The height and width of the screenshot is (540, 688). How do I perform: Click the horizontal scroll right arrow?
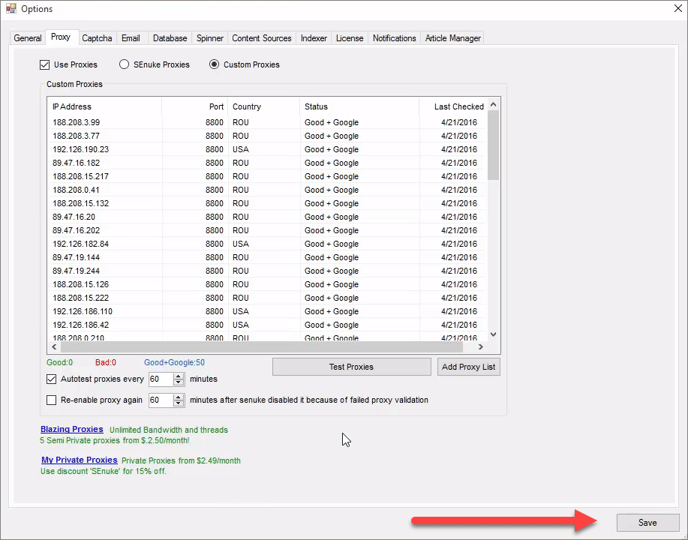coord(481,347)
